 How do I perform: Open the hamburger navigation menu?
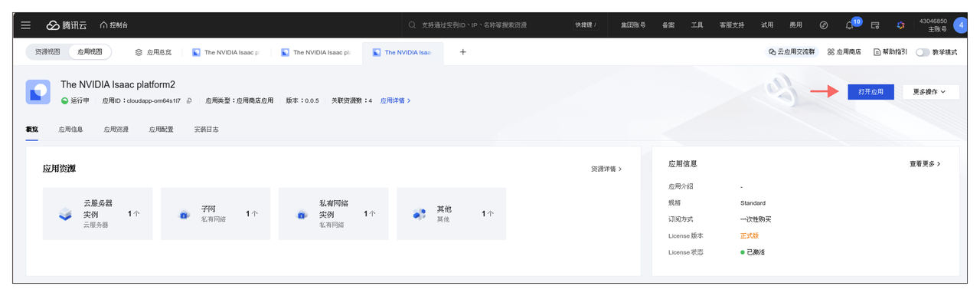(x=26, y=25)
